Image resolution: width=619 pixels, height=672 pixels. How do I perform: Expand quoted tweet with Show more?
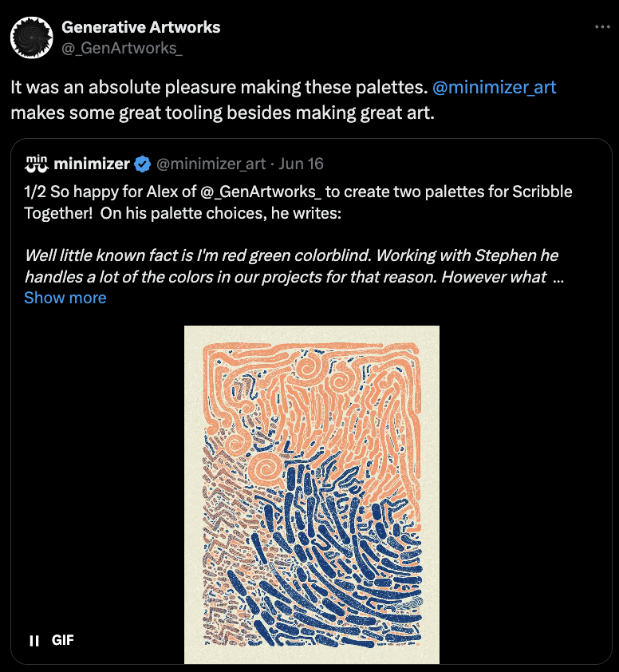(x=65, y=298)
